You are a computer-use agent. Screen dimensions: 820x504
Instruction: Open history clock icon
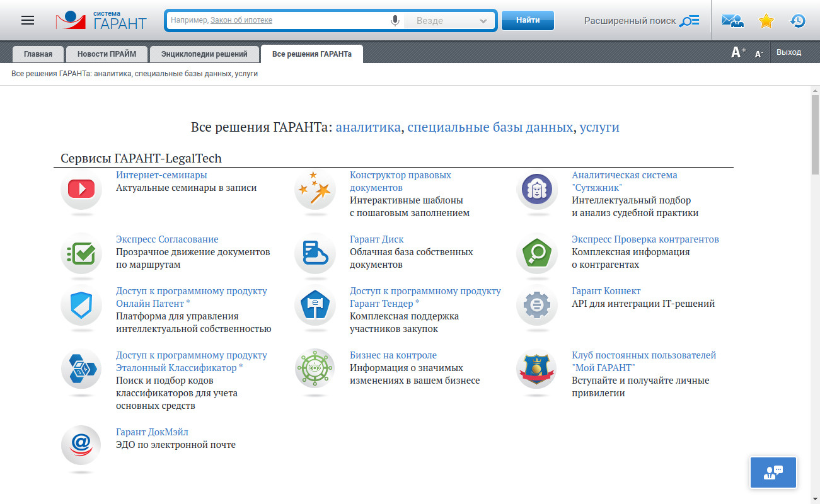pos(798,21)
